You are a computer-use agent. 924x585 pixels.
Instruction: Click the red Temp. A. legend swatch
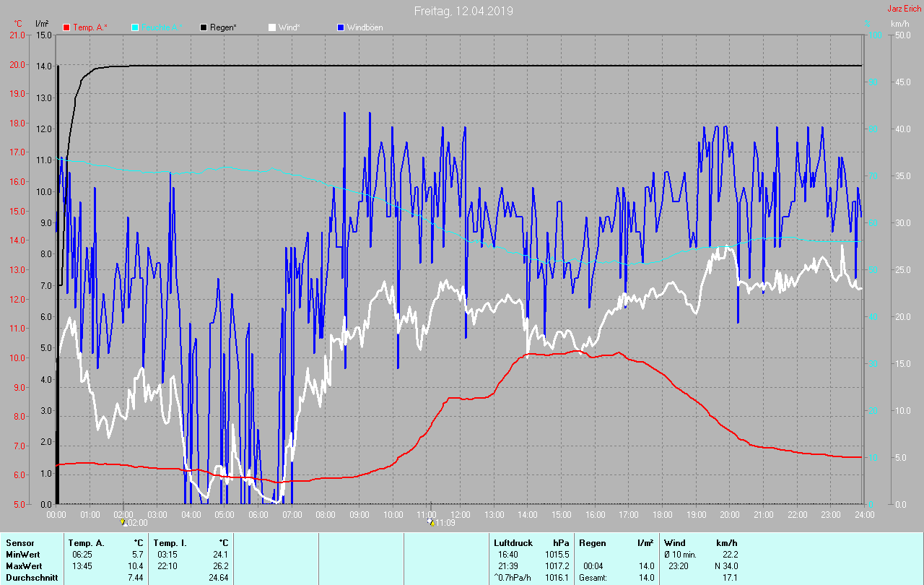66,27
